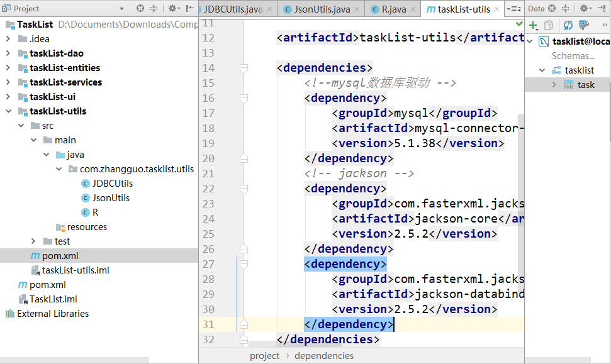The image size is (611, 364).
Task: Expand the test folder
Action: 33,241
